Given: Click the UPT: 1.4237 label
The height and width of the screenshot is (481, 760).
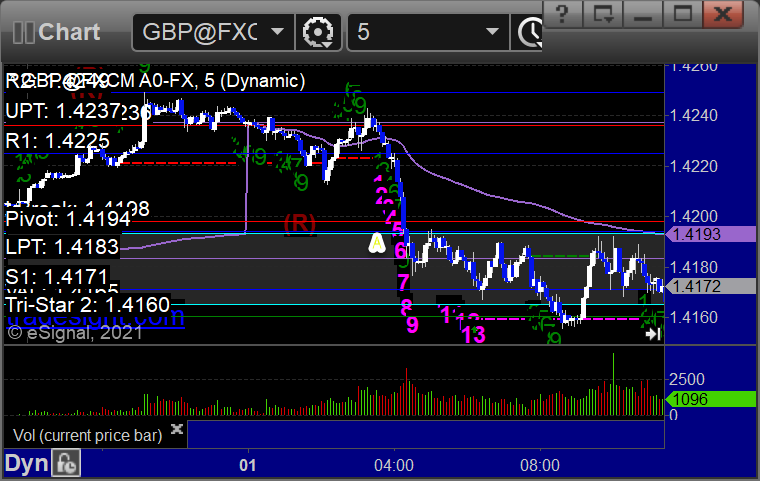Looking at the screenshot, I should pyautogui.click(x=63, y=111).
